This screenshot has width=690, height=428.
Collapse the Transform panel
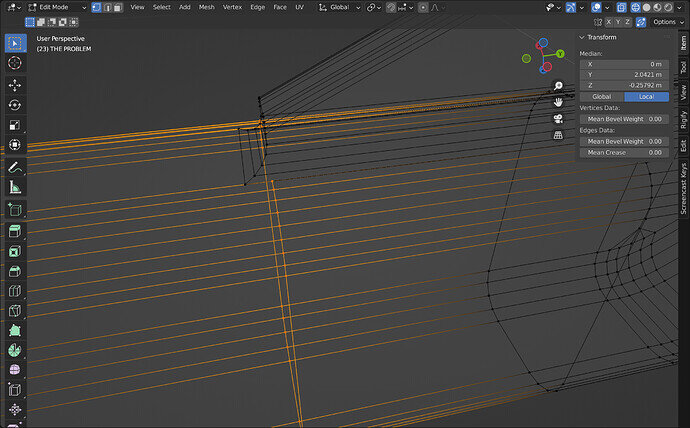tap(584, 37)
